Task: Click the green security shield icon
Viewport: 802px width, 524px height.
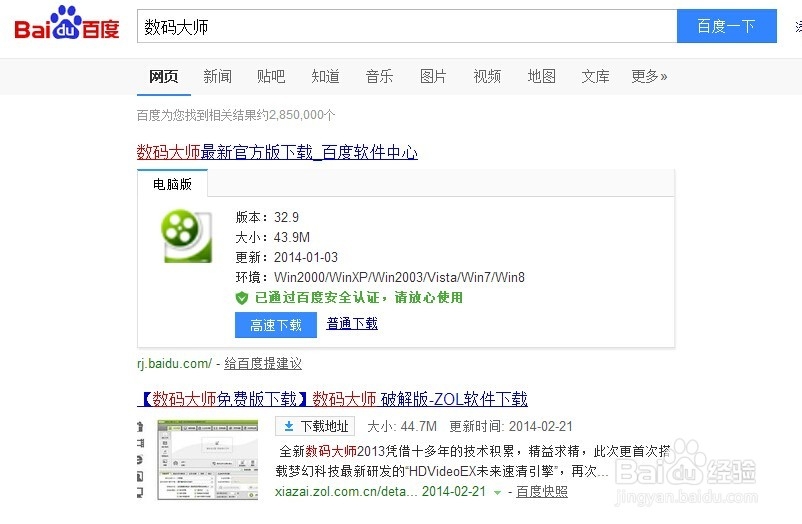Action: 241,298
